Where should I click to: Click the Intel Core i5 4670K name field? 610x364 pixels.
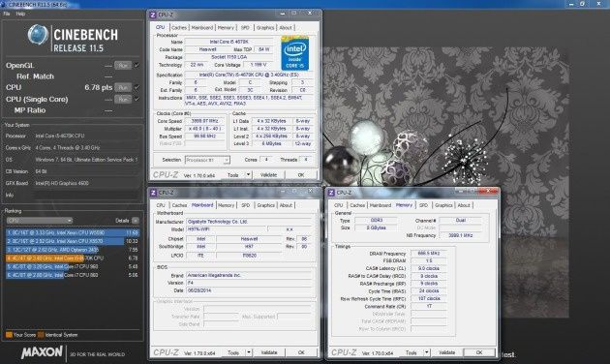(x=229, y=42)
